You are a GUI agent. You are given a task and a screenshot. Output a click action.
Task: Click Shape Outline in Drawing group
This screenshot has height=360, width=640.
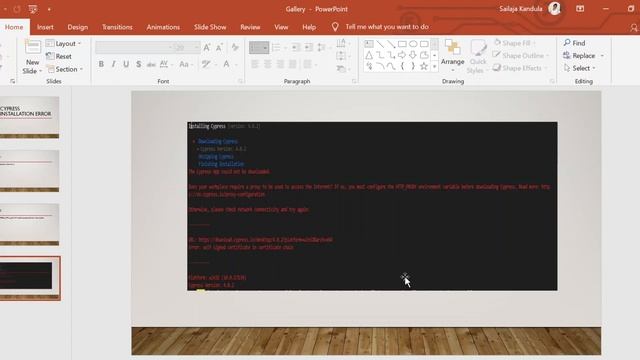point(521,56)
